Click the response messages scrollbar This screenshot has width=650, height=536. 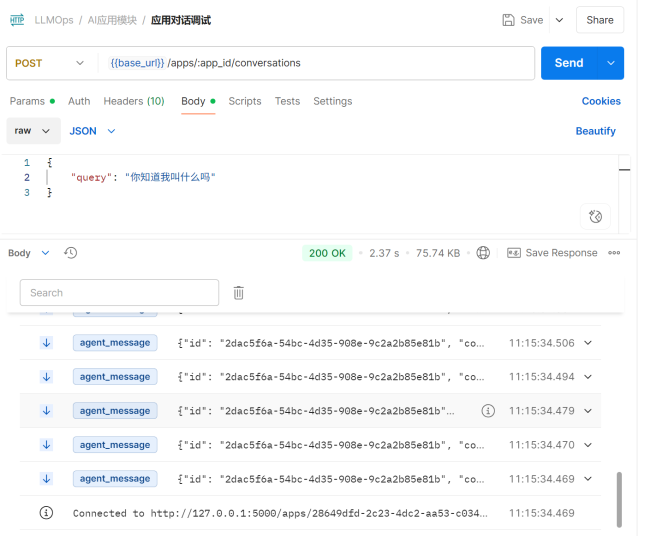coord(619,498)
